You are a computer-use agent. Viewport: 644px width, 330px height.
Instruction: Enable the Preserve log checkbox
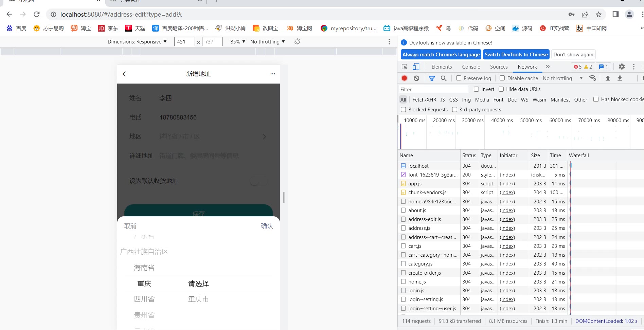point(459,78)
